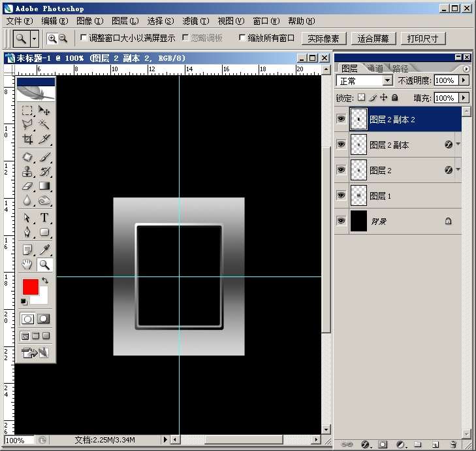Switch to full screen mode

tap(46, 336)
